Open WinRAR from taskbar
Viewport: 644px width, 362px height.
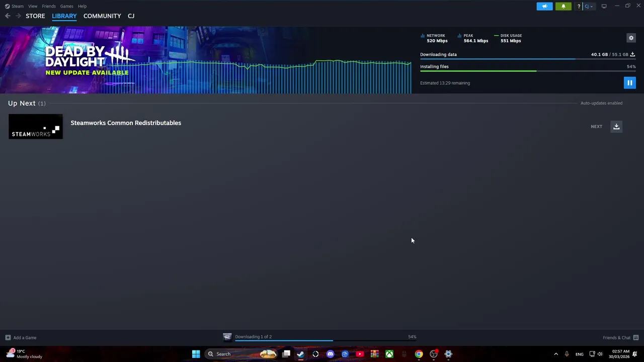(374, 354)
